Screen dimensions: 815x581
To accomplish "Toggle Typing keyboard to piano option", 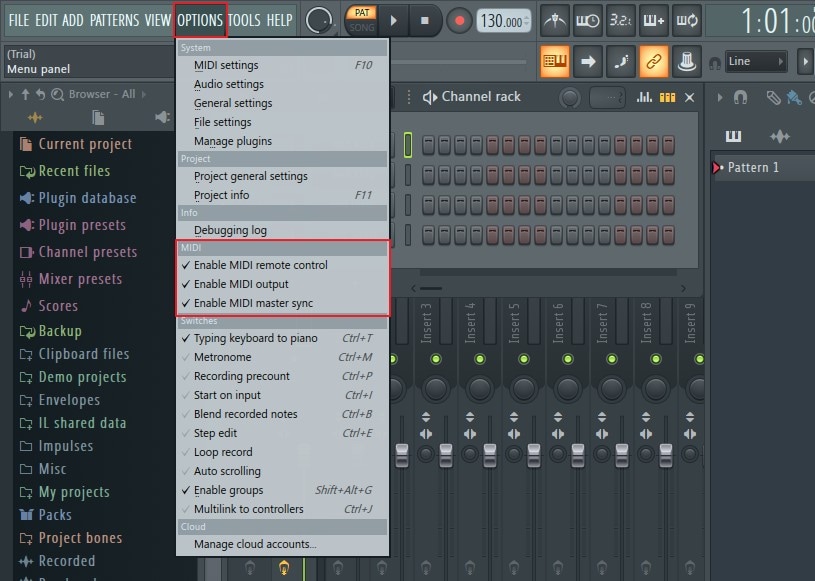I will 283,338.
